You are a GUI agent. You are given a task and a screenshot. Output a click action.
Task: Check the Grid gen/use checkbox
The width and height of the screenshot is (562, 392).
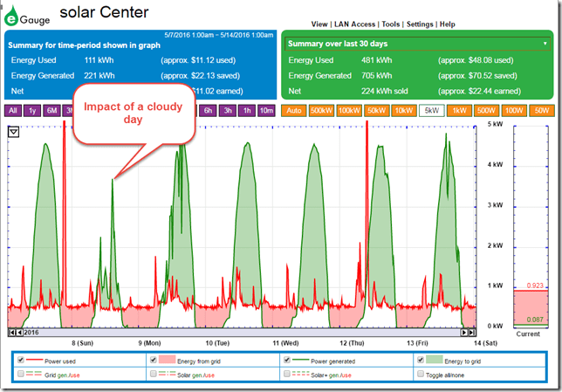pyautogui.click(x=18, y=373)
